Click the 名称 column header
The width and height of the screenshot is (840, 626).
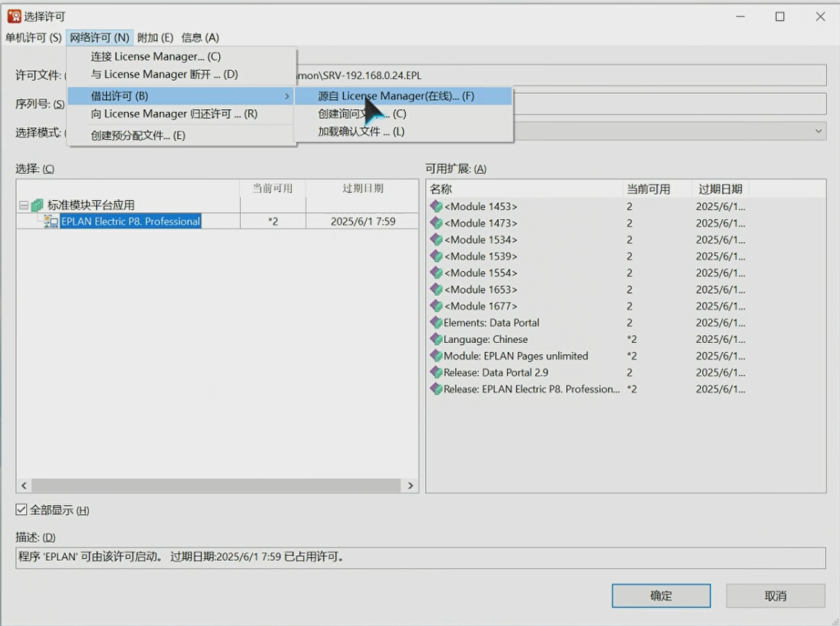[525, 189]
